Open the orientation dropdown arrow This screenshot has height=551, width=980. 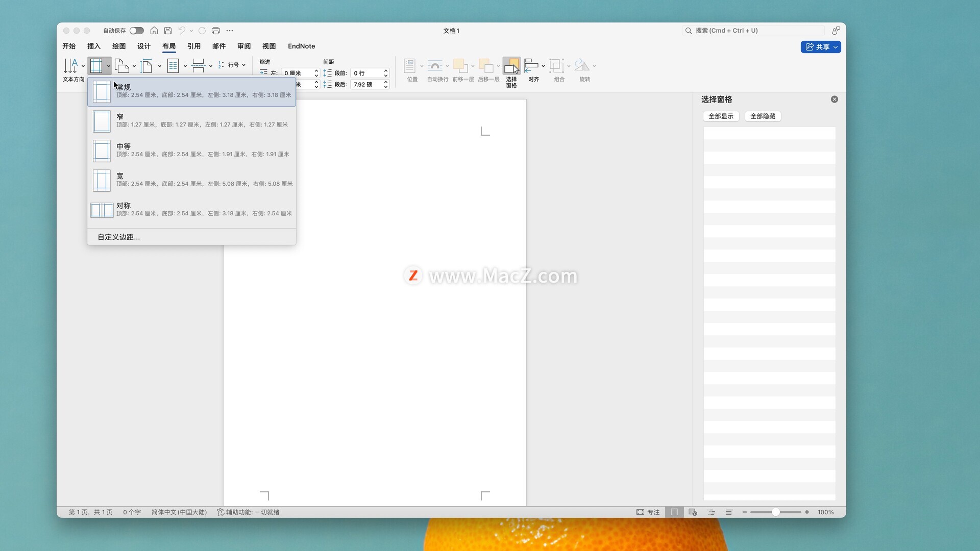pos(134,66)
